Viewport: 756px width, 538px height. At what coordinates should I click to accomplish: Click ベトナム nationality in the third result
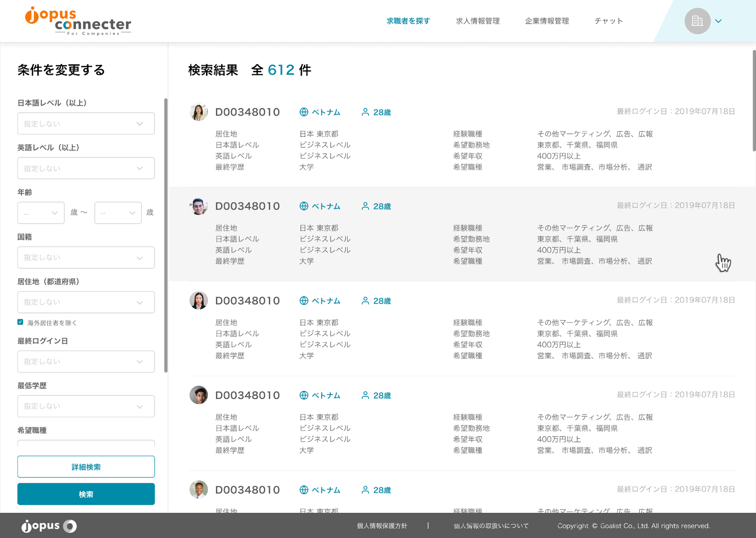tap(326, 301)
